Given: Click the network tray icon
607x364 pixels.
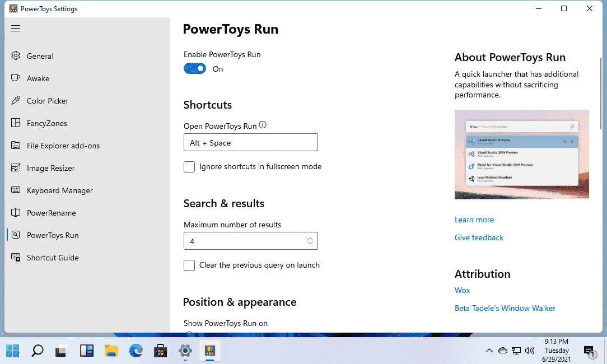Looking at the screenshot, I should [516, 351].
